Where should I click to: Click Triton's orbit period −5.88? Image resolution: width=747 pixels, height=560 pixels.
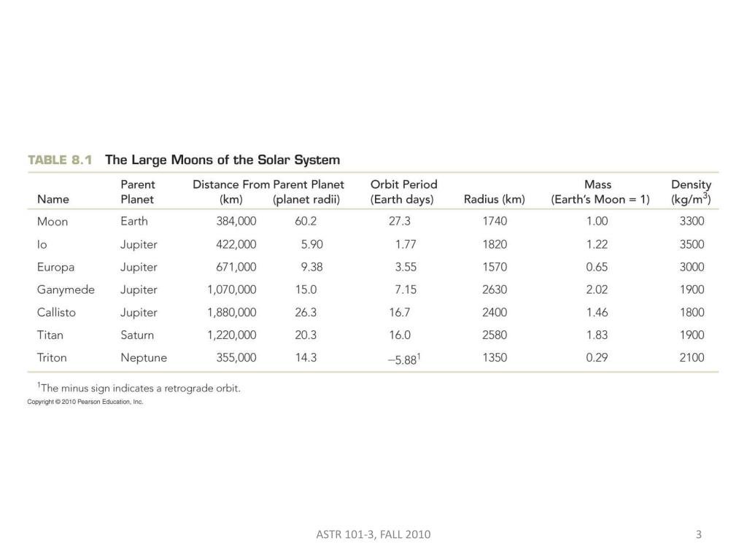(404, 359)
